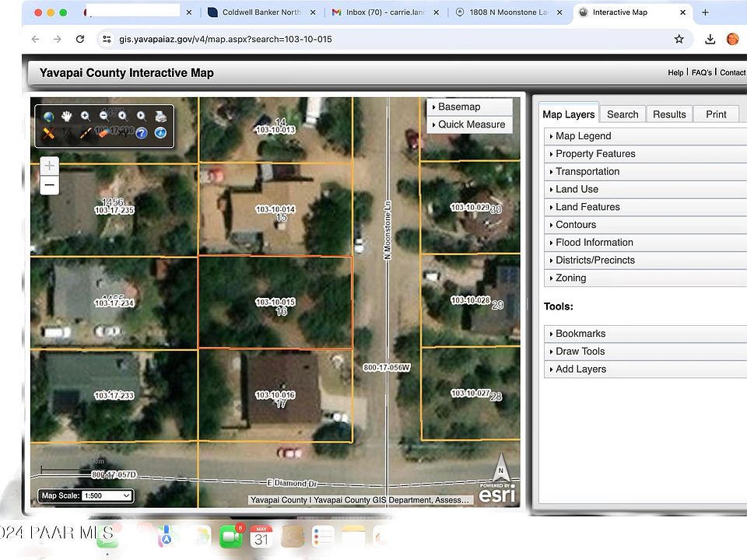
Task: Switch to the Search tab
Action: [x=622, y=114]
